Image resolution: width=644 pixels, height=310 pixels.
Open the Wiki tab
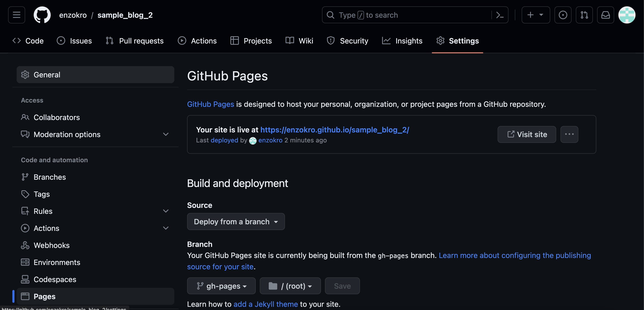tap(299, 41)
